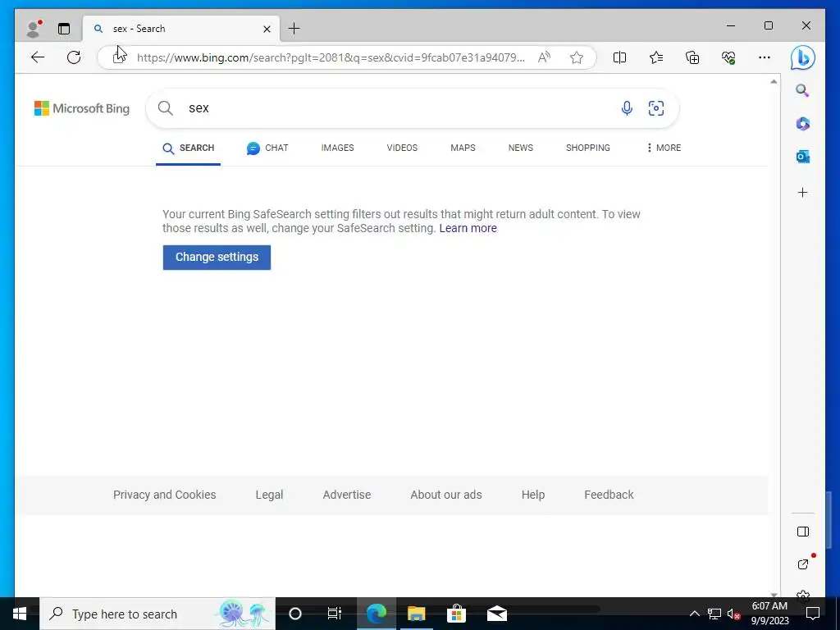Viewport: 840px width, 630px height.
Task: Show hidden tray icons chevron
Action: pyautogui.click(x=694, y=614)
